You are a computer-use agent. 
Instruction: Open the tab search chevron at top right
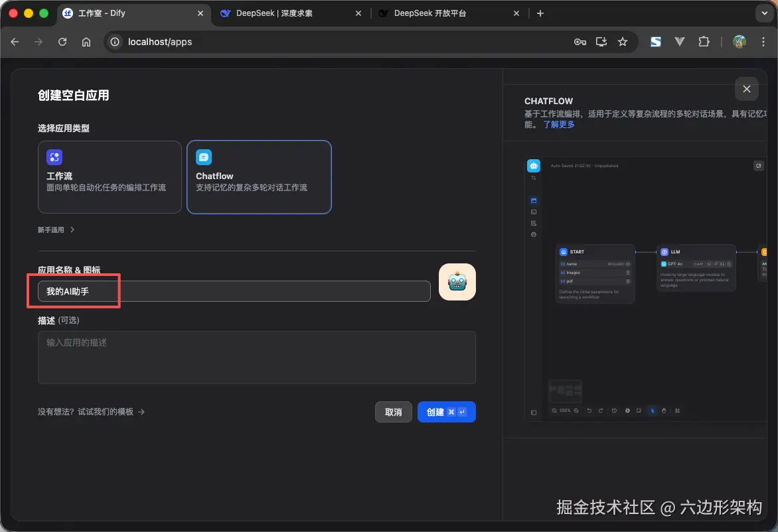tap(763, 13)
